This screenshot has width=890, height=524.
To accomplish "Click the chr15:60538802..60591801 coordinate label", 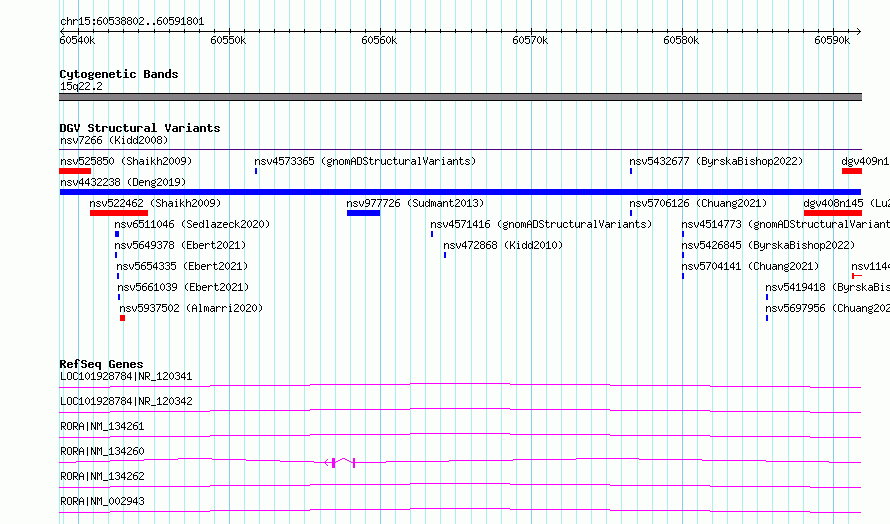I will pos(132,22).
